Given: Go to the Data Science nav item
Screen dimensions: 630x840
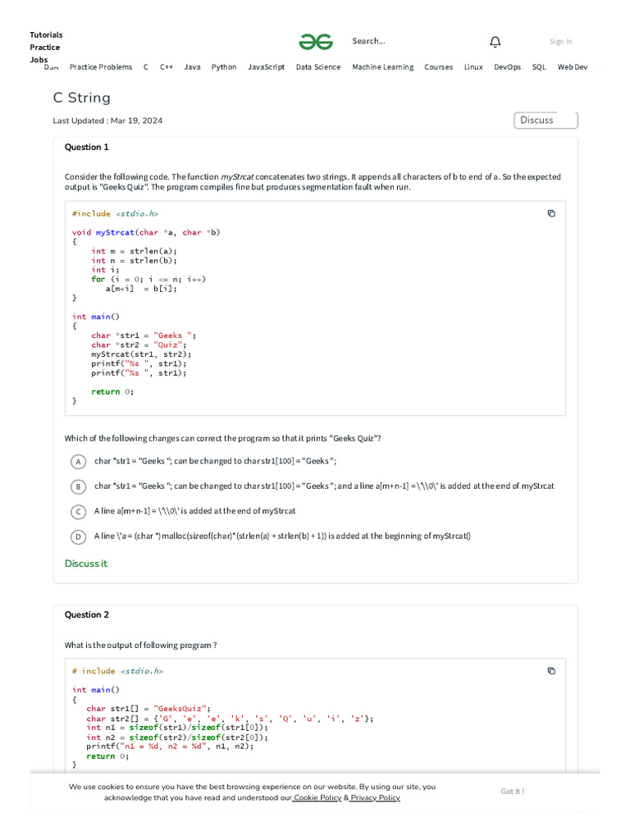Looking at the screenshot, I should pyautogui.click(x=318, y=67).
